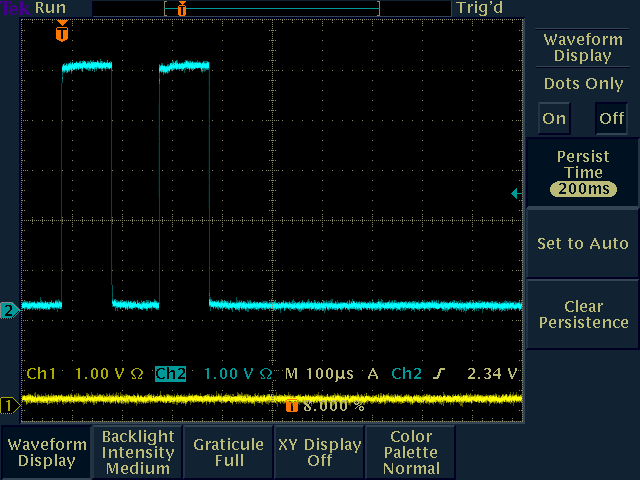Select the channel 2 ground reference marker
This screenshot has height=480, width=640.
click(9, 310)
